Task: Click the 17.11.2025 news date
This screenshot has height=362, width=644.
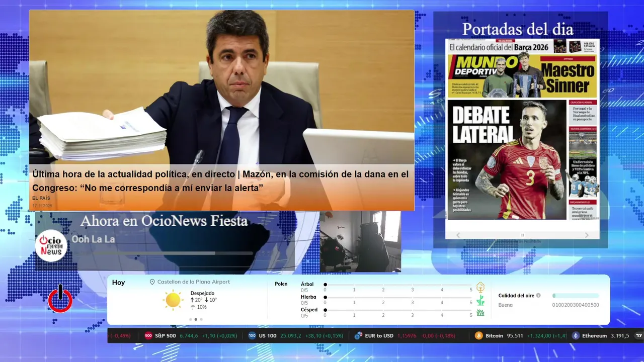Action: (x=42, y=206)
